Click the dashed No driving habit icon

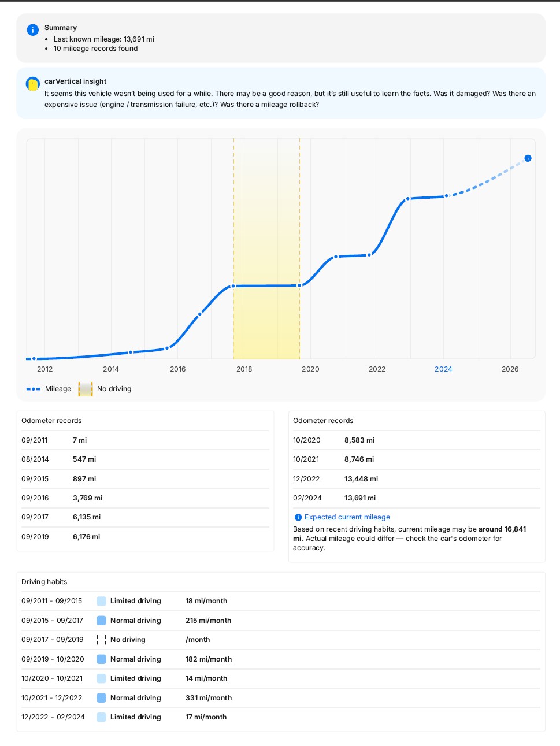[x=101, y=640]
